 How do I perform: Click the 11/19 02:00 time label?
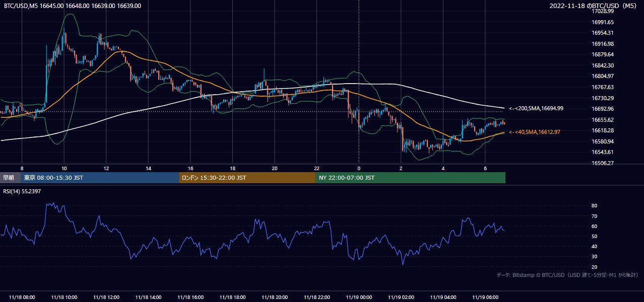pos(401,297)
